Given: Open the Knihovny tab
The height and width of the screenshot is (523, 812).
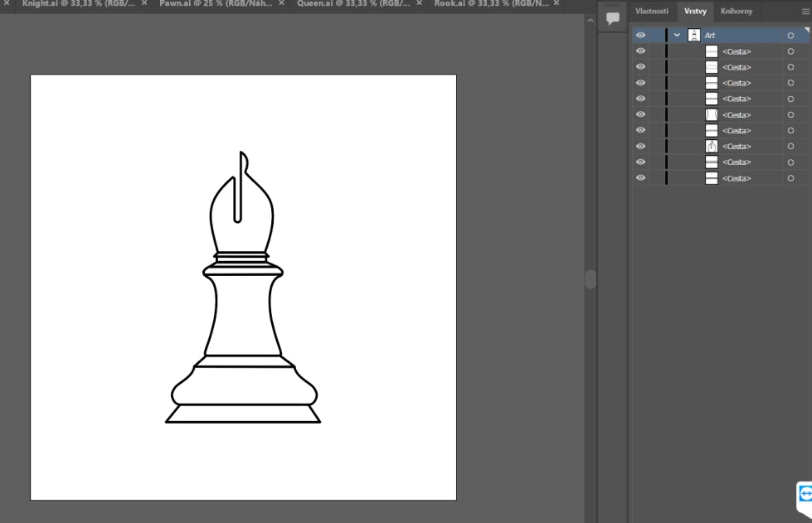Looking at the screenshot, I should point(737,11).
